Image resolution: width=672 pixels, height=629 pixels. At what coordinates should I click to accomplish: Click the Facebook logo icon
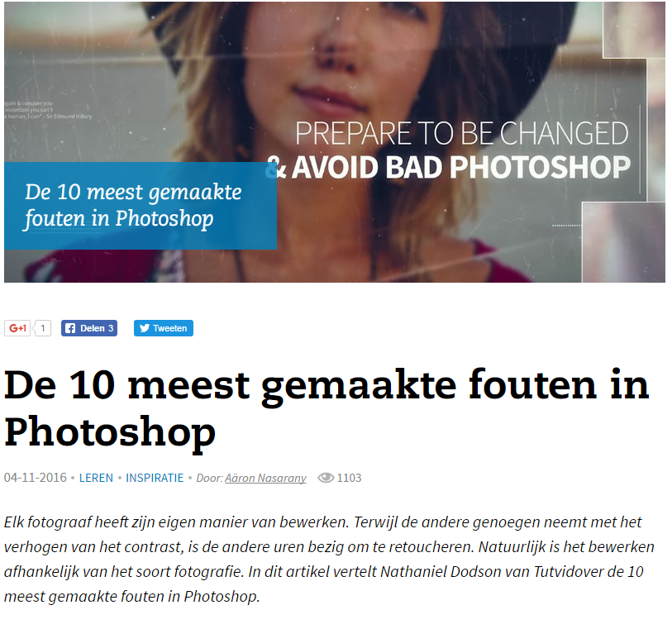coord(71,328)
